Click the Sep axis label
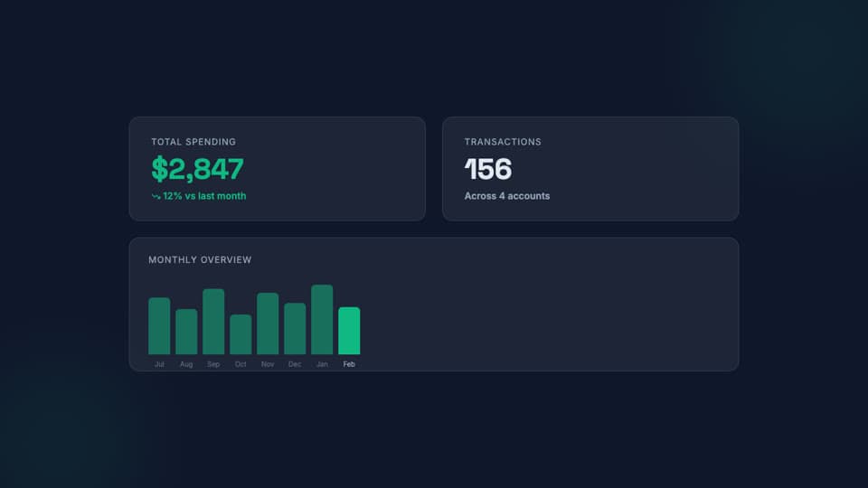The width and height of the screenshot is (868, 488). [x=213, y=364]
